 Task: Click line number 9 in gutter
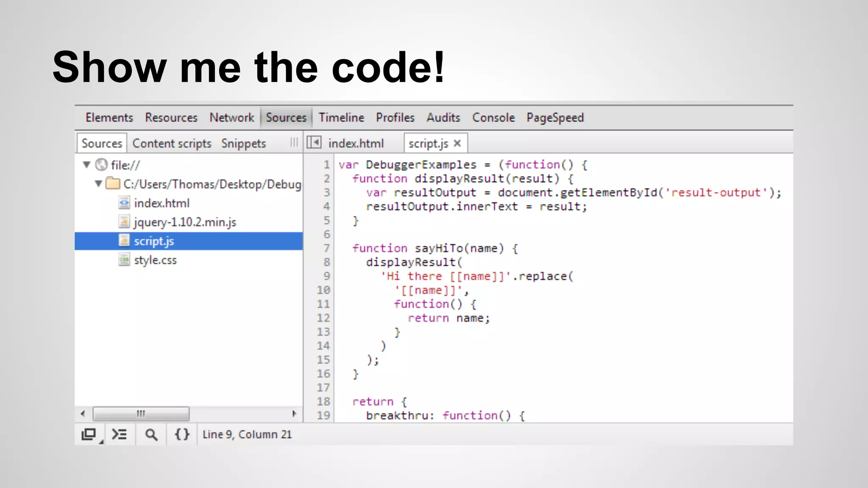pyautogui.click(x=326, y=276)
